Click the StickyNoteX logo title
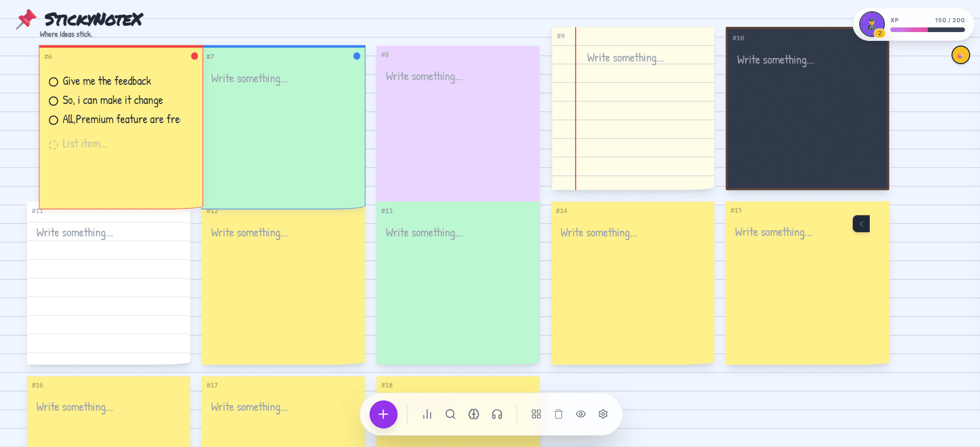 93,20
